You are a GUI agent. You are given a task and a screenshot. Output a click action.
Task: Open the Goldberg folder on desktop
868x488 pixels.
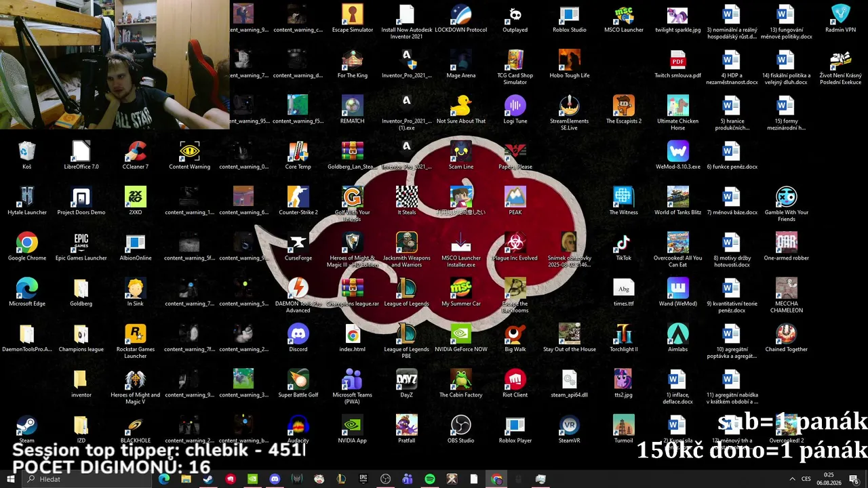click(x=81, y=293)
